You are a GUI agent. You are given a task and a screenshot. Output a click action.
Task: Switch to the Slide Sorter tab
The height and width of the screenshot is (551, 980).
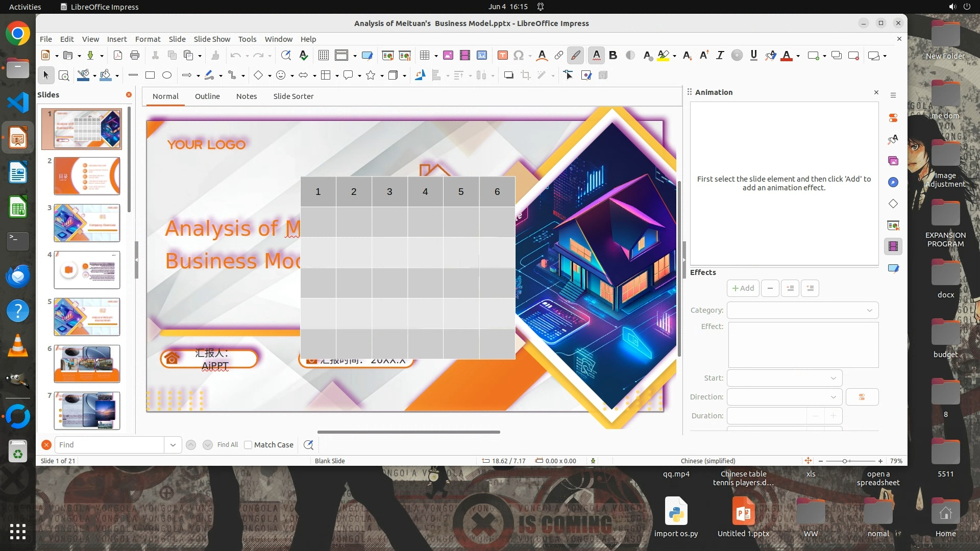[x=293, y=96]
